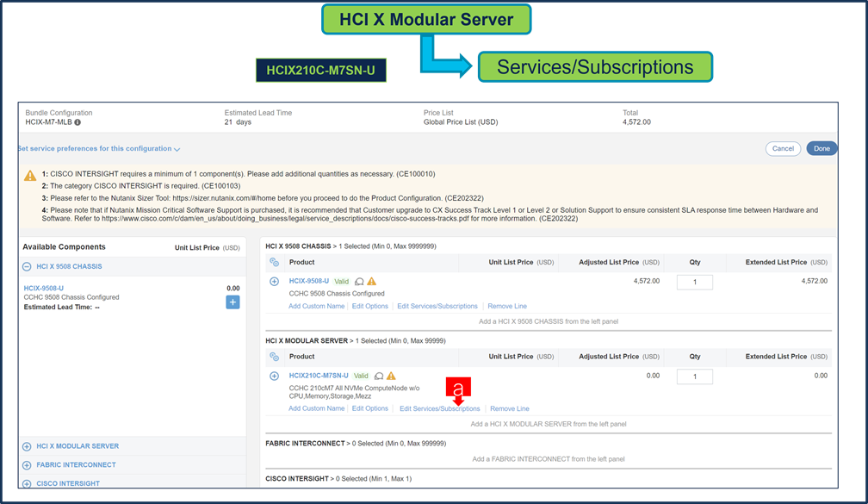
Task: Click the 'Valid' status beside HCIX-9508-U
Action: [x=342, y=282]
